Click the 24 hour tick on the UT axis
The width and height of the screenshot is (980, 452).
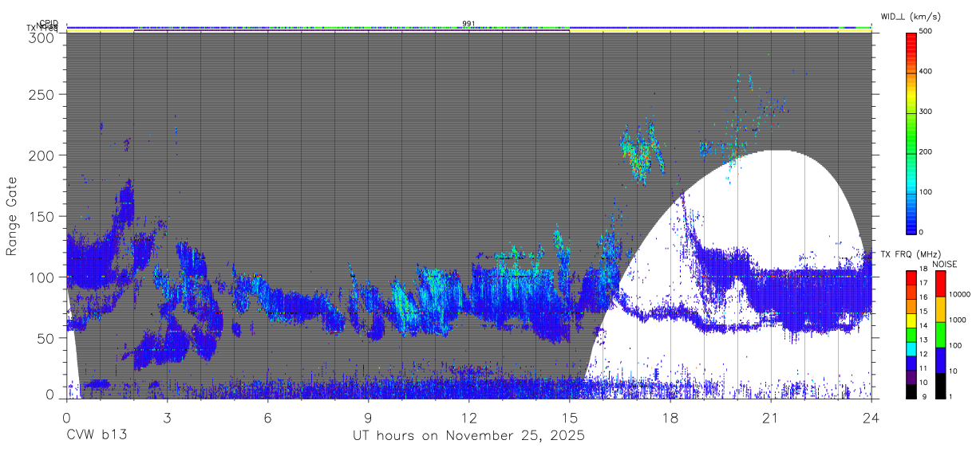click(x=871, y=417)
